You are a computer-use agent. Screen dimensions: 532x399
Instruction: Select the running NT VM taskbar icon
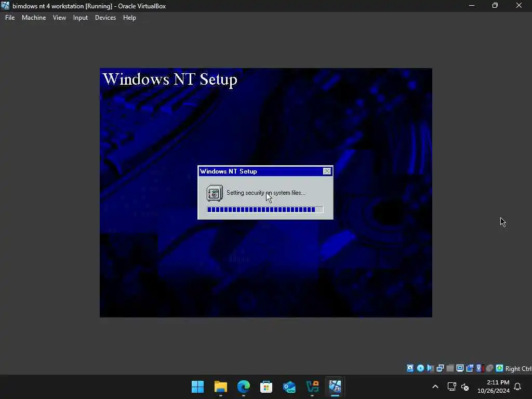tap(335, 387)
